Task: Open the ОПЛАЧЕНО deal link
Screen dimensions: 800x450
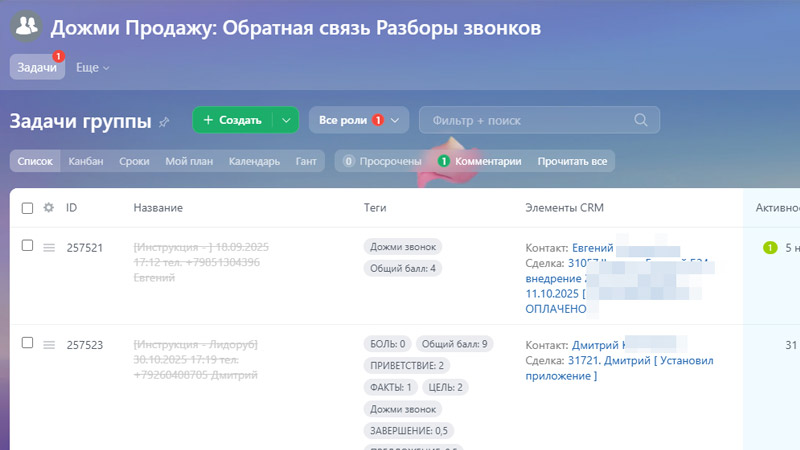Action: pos(556,309)
